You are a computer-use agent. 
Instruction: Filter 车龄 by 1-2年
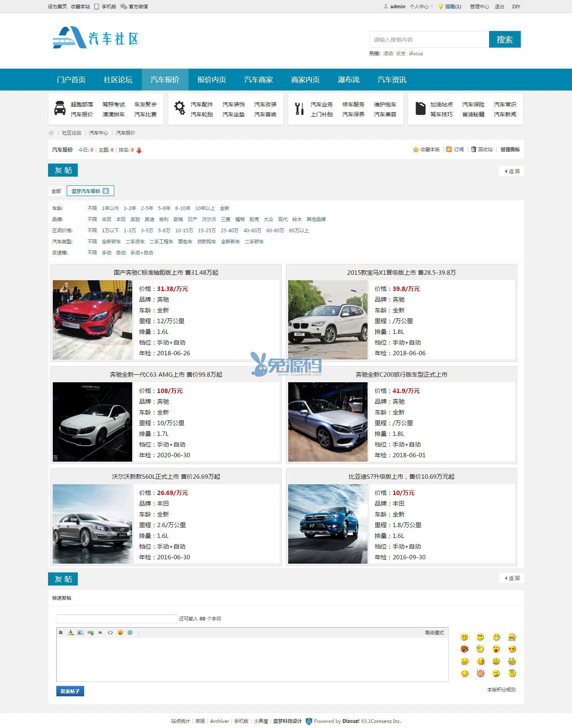(130, 208)
